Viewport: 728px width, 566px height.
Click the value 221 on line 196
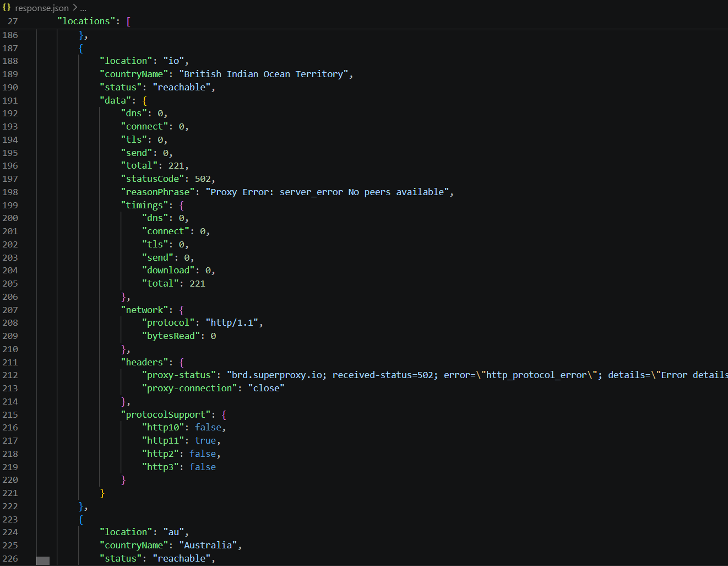click(176, 166)
